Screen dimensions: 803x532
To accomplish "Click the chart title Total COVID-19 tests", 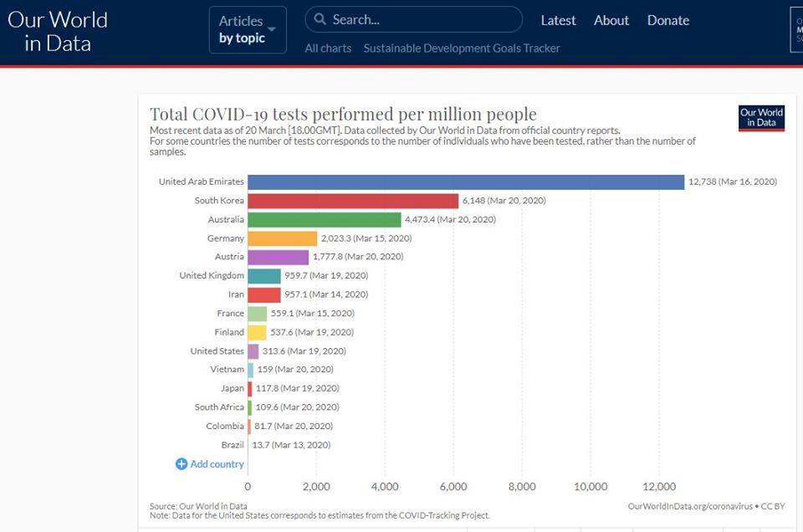I will (343, 114).
